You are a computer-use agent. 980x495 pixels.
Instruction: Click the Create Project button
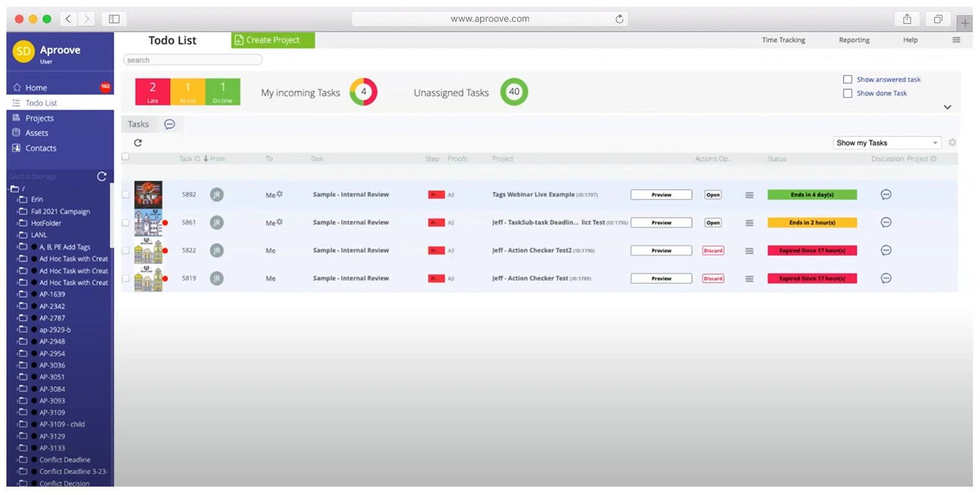click(273, 40)
